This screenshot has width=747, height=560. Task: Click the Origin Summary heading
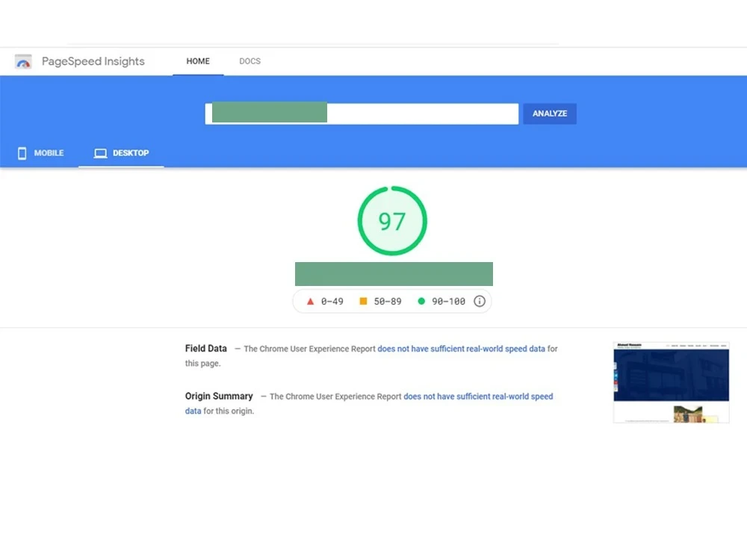219,396
